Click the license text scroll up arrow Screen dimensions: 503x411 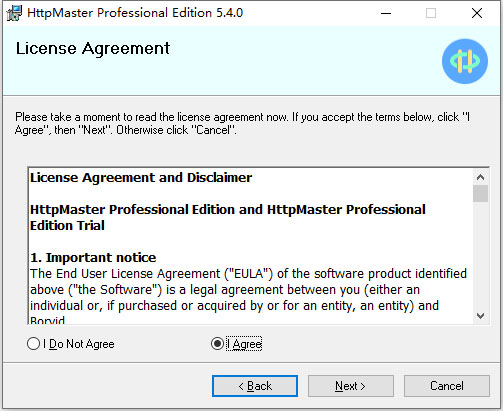pyautogui.click(x=480, y=177)
